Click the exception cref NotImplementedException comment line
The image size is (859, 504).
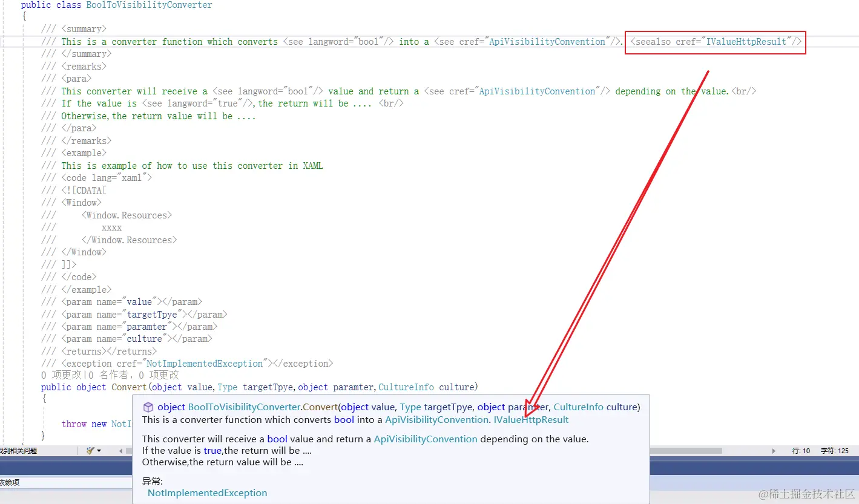coord(187,364)
